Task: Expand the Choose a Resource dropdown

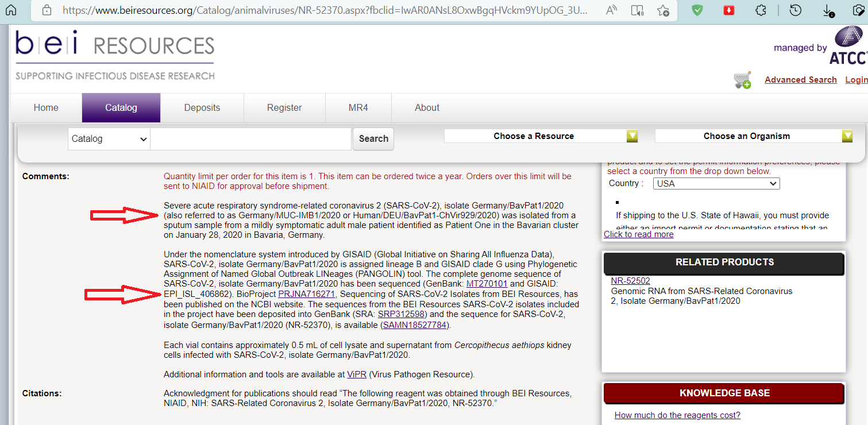Action: point(541,136)
